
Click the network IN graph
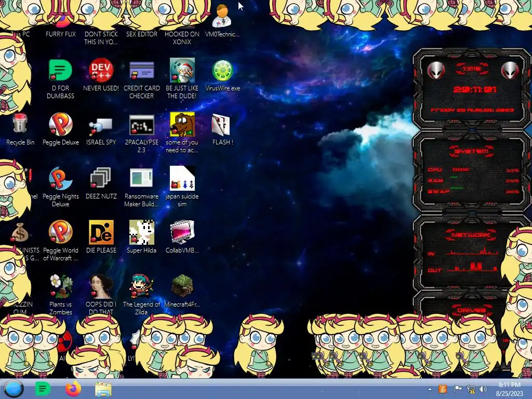472,251
